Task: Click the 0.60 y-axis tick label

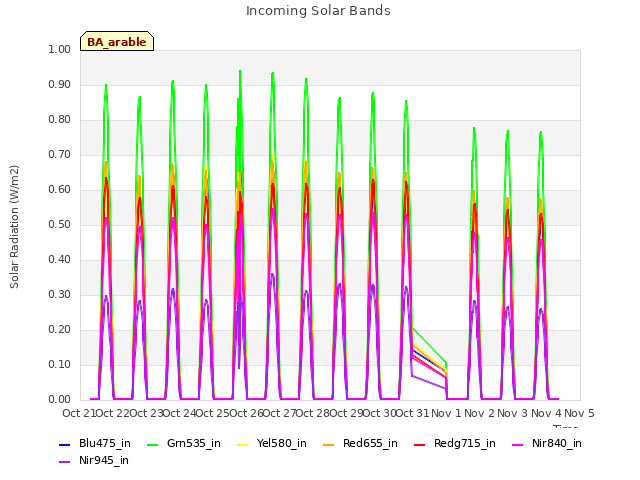Action: pyautogui.click(x=60, y=189)
